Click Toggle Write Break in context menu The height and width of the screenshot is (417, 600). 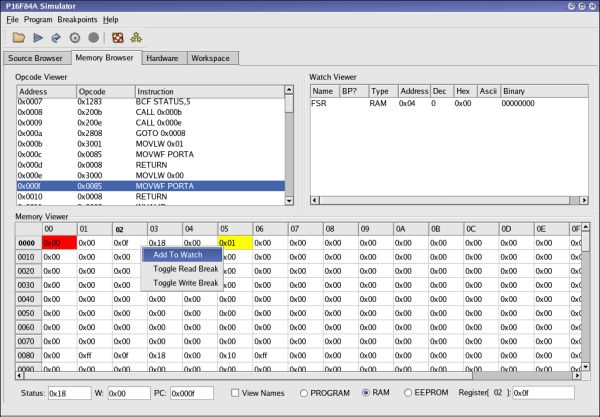pos(185,283)
